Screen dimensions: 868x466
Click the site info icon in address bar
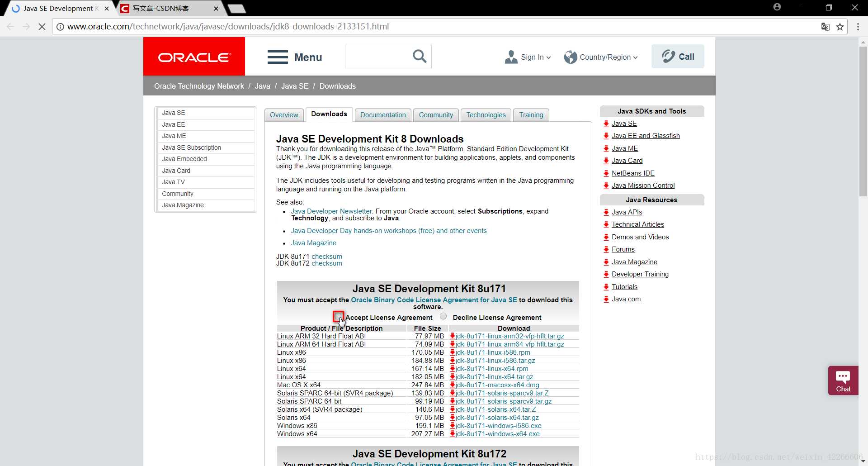click(x=60, y=27)
